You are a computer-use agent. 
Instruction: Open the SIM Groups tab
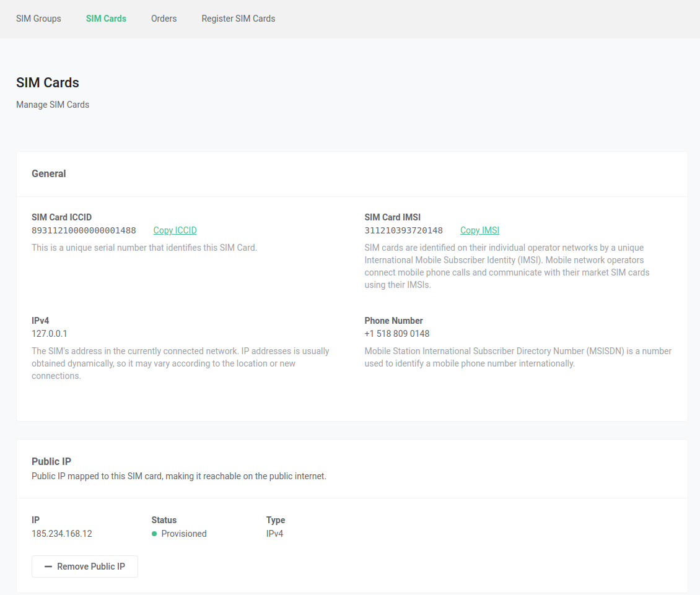38,19
